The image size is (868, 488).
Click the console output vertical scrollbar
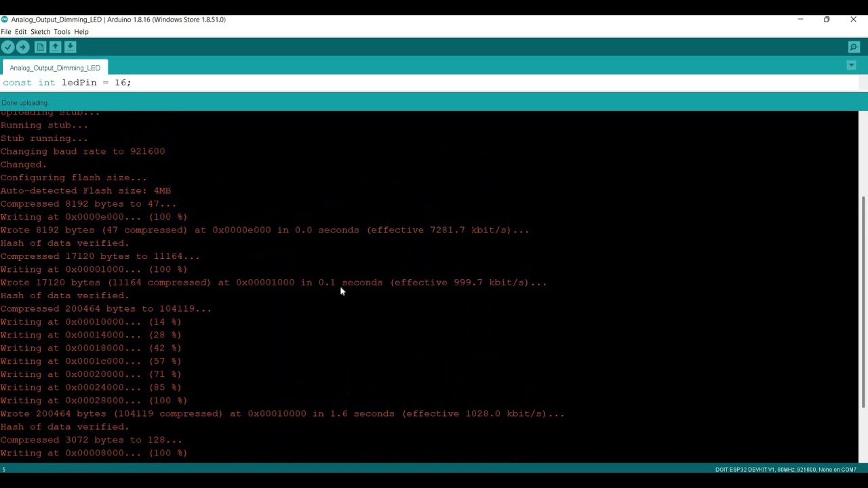pyautogui.click(x=863, y=302)
